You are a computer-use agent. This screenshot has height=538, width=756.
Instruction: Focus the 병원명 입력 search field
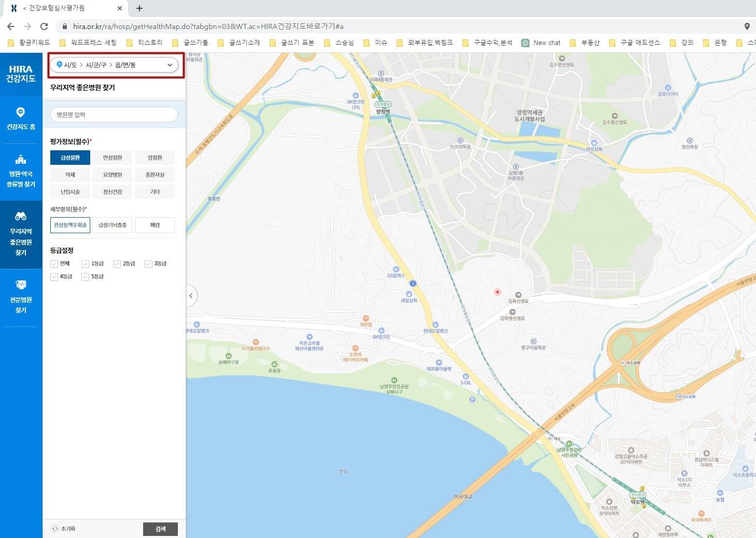(114, 115)
